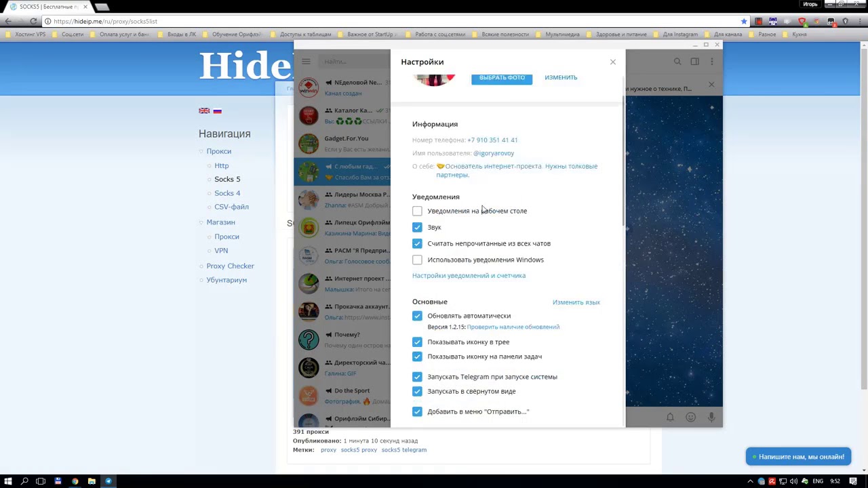
Task: Open Telegram hamburger menu
Action: click(x=306, y=62)
